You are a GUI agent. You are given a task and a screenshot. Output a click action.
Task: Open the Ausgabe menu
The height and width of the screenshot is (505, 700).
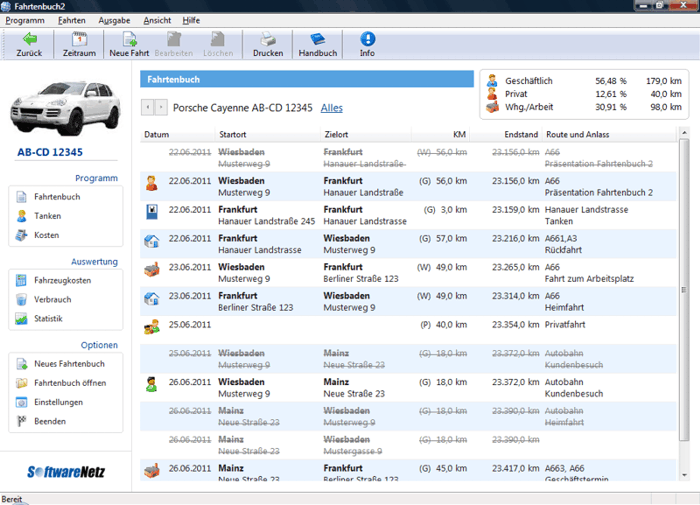(x=114, y=20)
